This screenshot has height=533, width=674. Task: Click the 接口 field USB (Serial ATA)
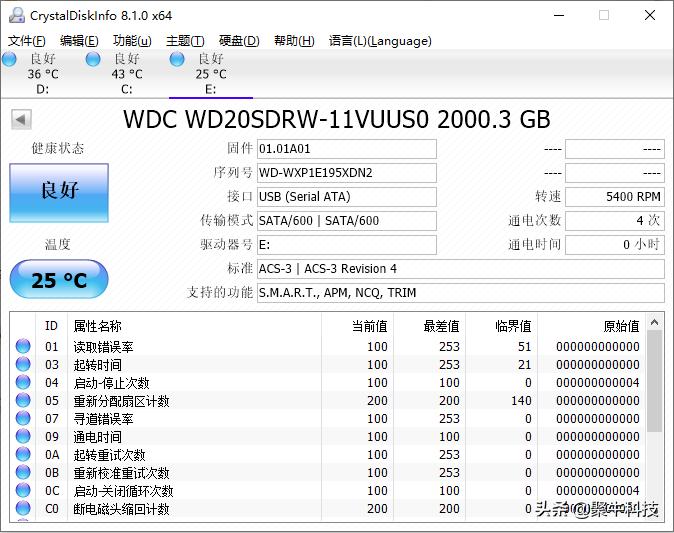(347, 197)
